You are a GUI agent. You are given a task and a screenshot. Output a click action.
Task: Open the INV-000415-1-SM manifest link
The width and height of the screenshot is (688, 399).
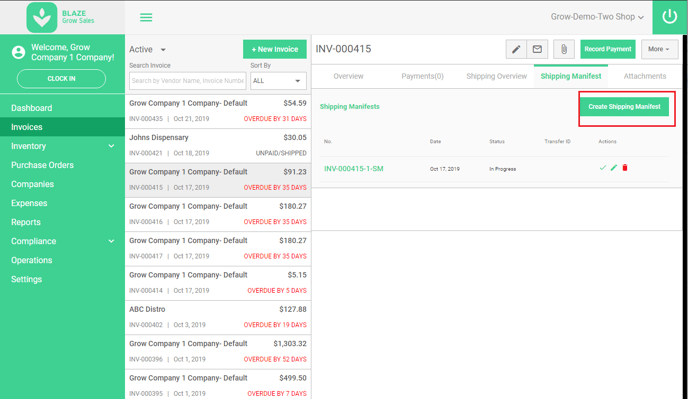pos(354,169)
